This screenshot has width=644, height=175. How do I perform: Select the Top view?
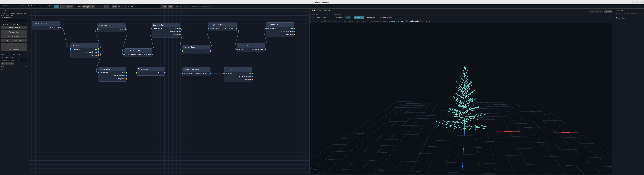click(x=325, y=18)
